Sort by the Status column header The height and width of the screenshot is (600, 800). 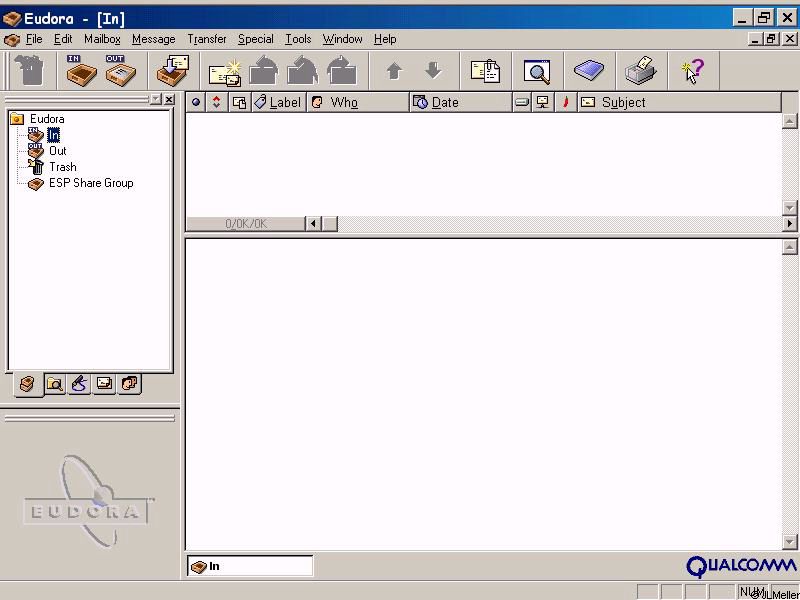coord(196,103)
